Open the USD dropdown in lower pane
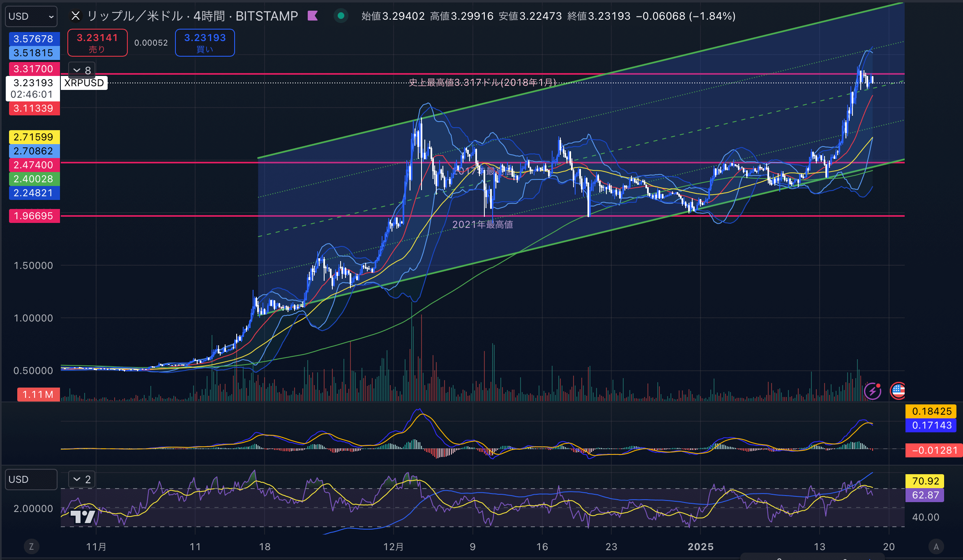The width and height of the screenshot is (963, 560). 31,480
